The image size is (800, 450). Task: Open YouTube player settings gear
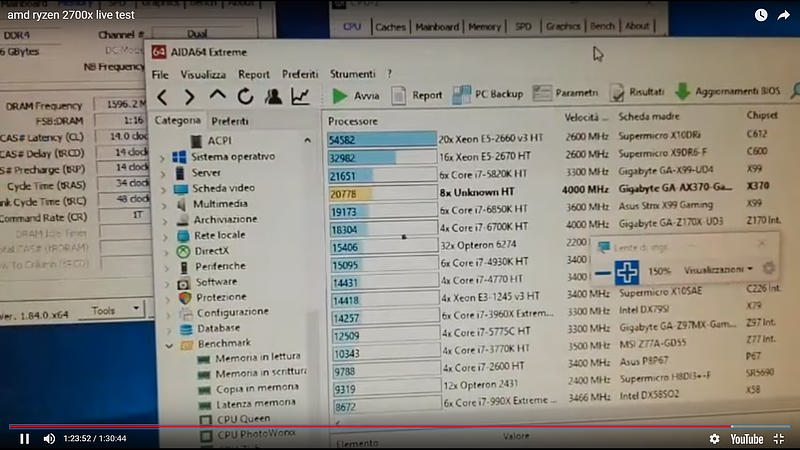714,439
